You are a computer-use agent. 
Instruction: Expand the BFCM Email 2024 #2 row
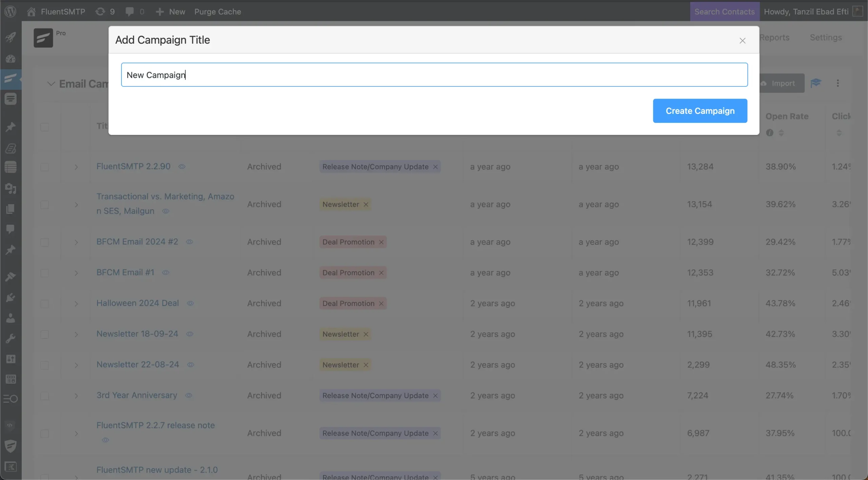coord(76,242)
